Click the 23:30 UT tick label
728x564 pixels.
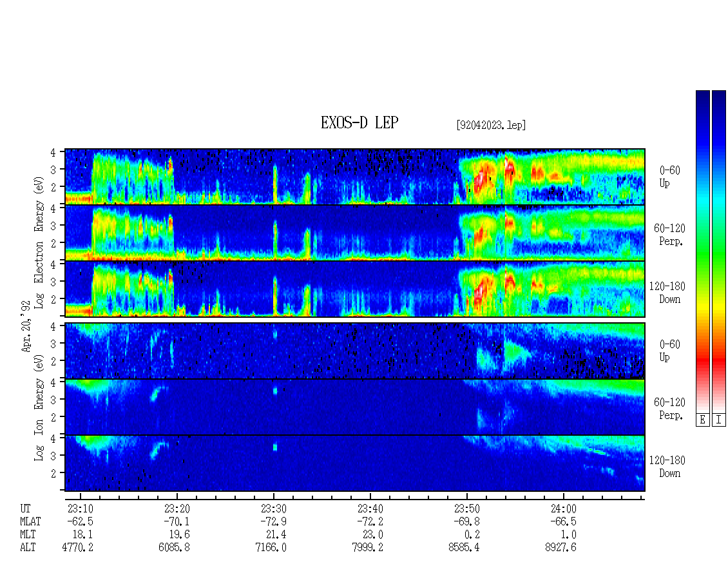pos(273,509)
